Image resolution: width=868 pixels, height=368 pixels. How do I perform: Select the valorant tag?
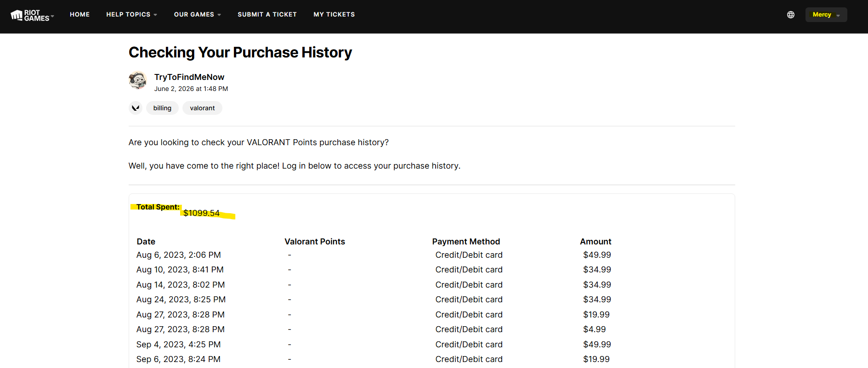202,108
